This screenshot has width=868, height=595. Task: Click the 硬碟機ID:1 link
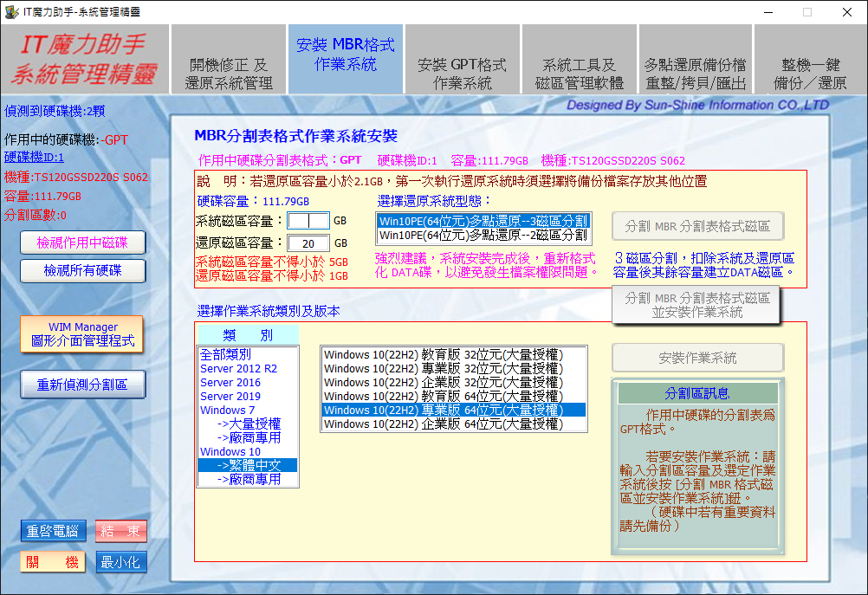tap(34, 157)
